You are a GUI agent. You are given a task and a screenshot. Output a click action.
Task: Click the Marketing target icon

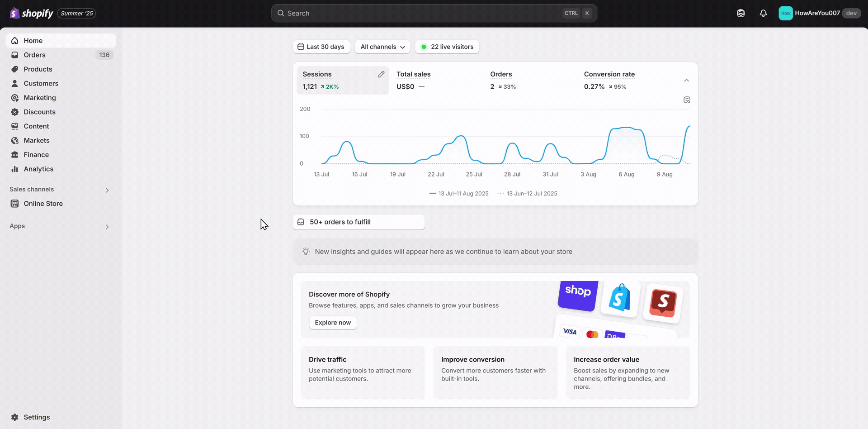point(15,98)
